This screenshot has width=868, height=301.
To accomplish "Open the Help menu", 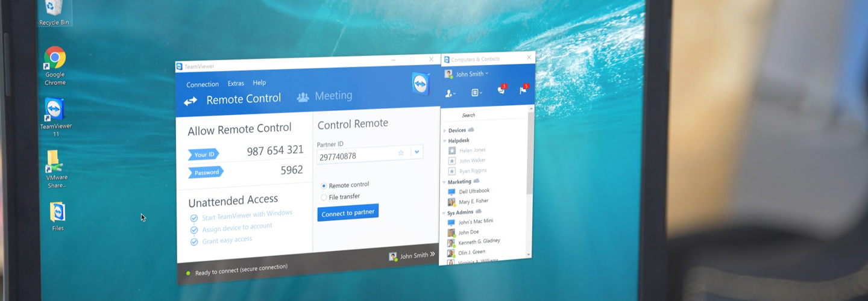I will pos(259,82).
